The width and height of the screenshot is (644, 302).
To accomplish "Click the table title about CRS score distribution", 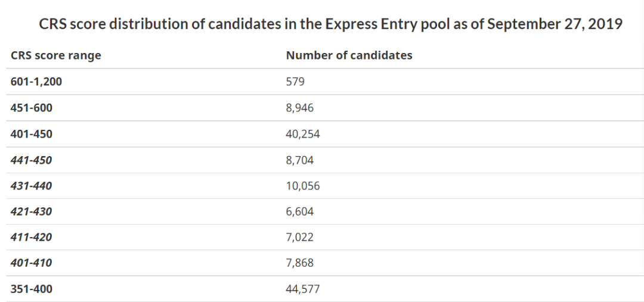I will (330, 24).
